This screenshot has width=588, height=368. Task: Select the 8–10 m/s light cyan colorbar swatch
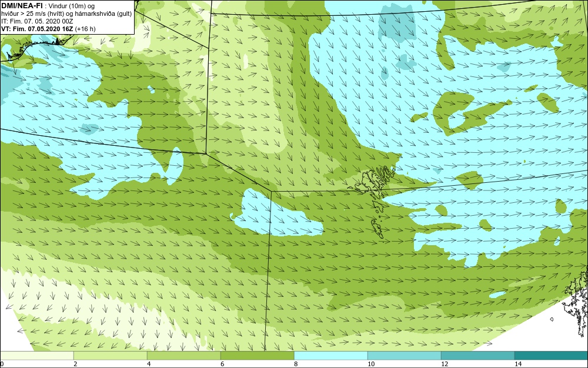point(330,356)
